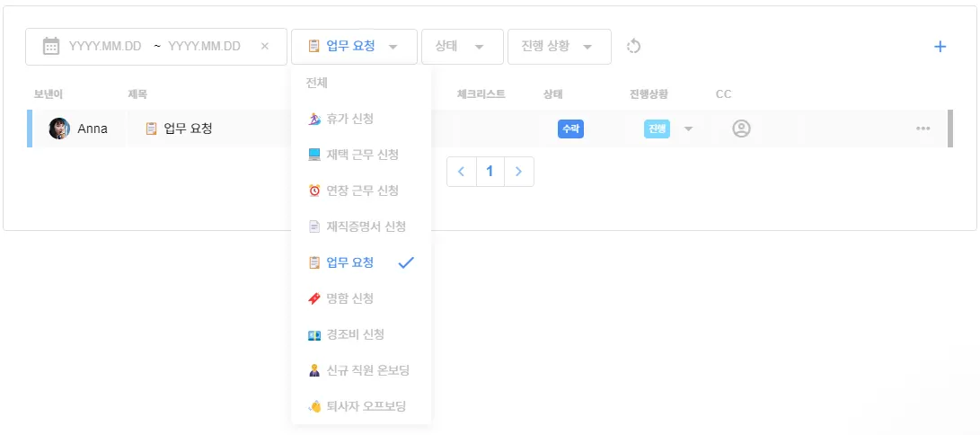
Task: Click Anna's profile avatar
Action: (59, 129)
